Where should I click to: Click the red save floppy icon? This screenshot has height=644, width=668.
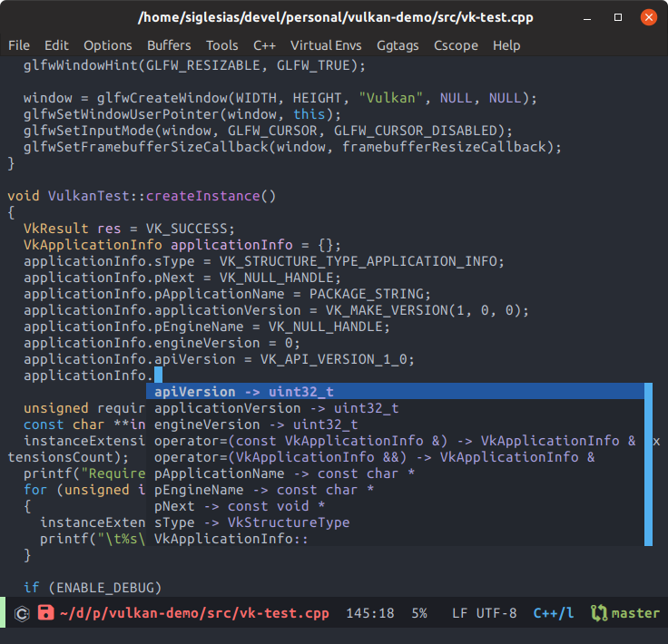pos(46,612)
